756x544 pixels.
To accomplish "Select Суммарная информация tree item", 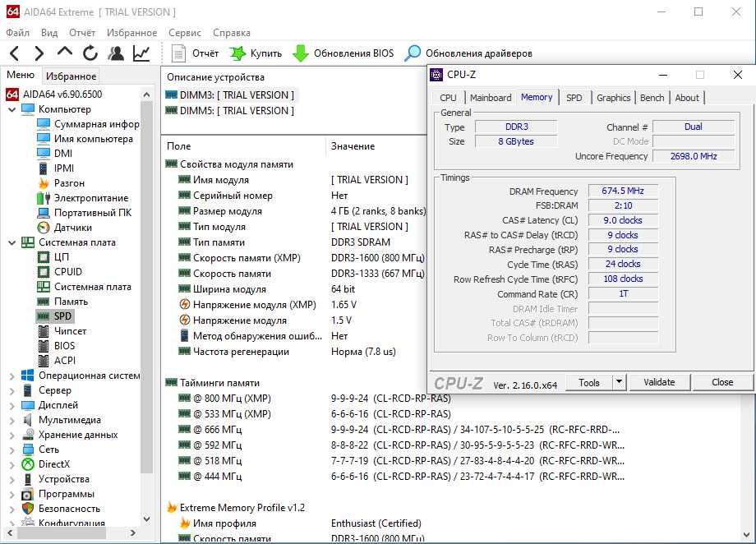I will (96, 124).
